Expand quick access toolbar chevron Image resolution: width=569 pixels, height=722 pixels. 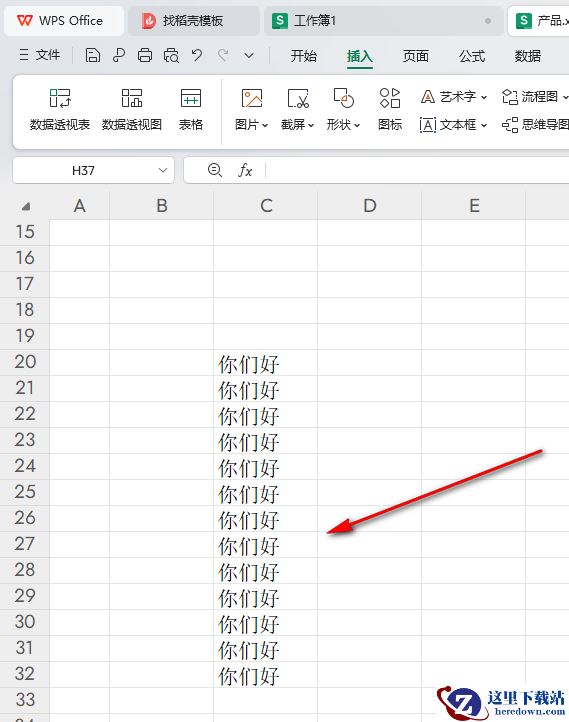249,56
